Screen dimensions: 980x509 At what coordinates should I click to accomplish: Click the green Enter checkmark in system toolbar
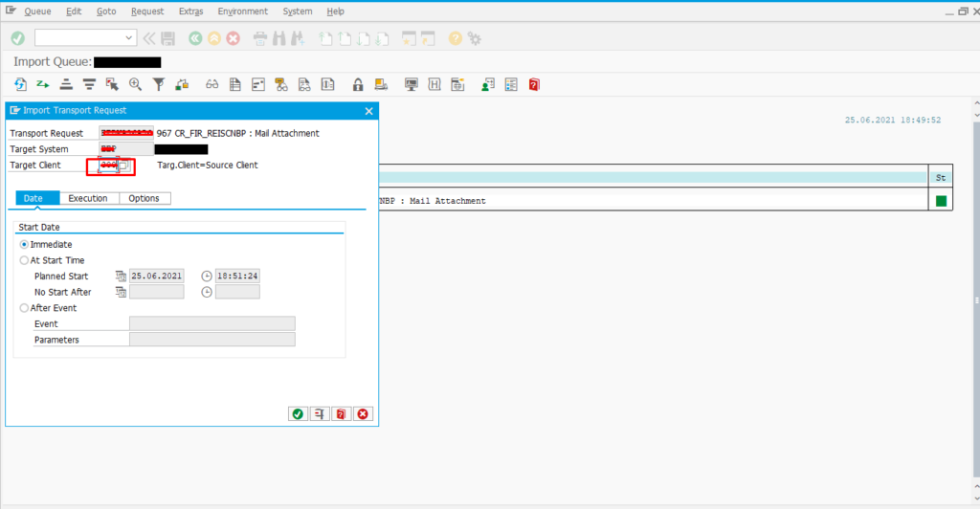(17, 38)
